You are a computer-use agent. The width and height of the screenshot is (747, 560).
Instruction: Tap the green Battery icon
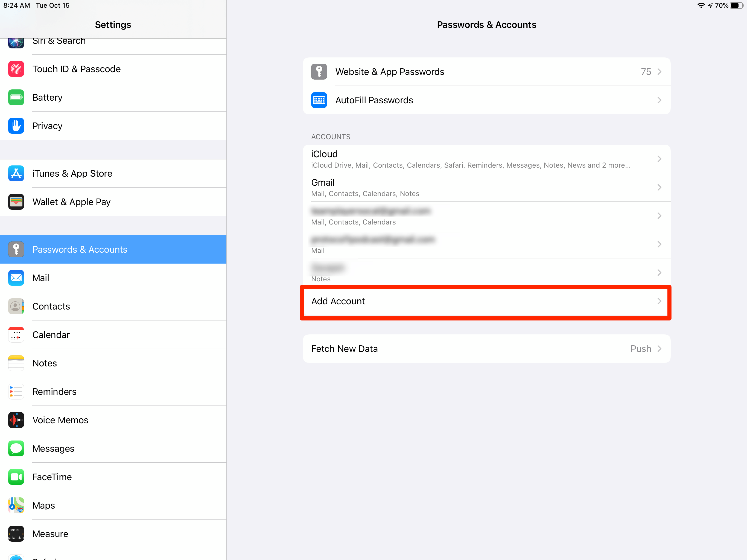(x=16, y=97)
